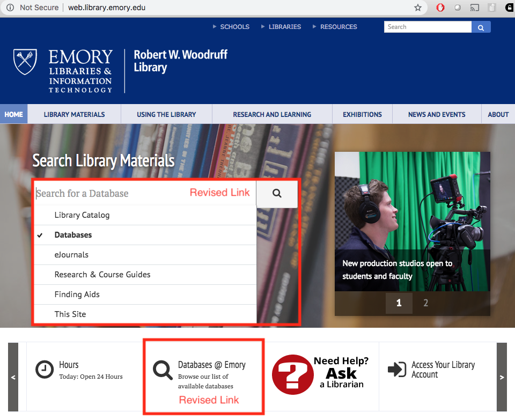Open the USING THE LIBRARY menu
515x420 pixels.
(x=166, y=114)
